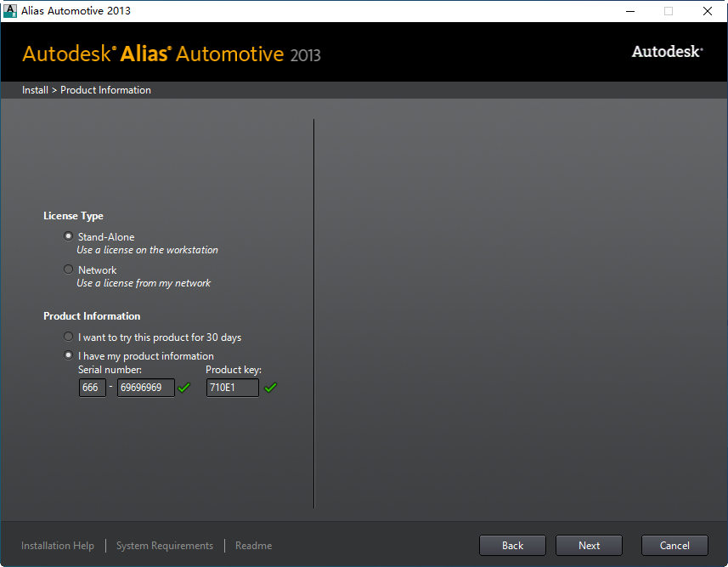Click the Product Information section heading
Image resolution: width=728 pixels, height=567 pixels.
tap(92, 316)
